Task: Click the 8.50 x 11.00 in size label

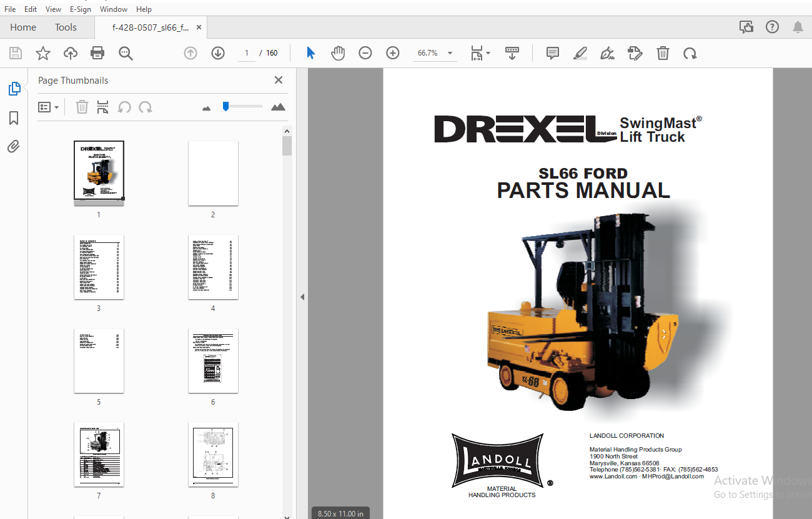Action: [x=340, y=513]
